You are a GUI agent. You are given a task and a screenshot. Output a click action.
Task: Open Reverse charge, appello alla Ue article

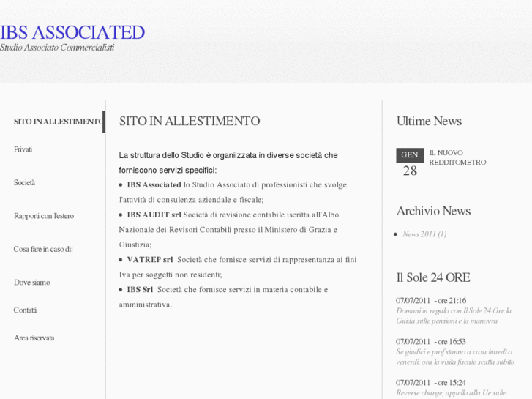click(451, 393)
